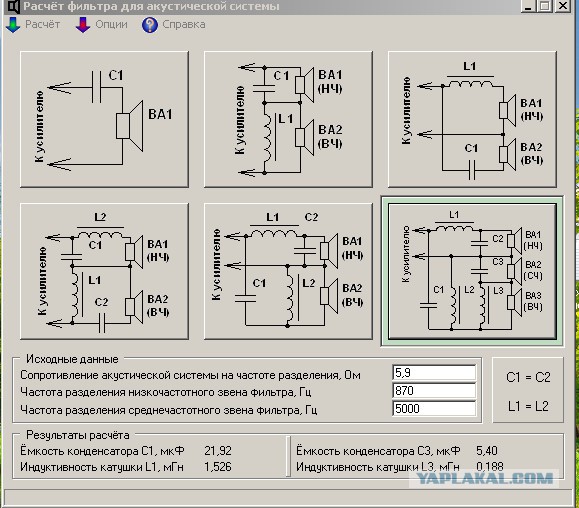Click the L1 = L2 label
Screen dimensions: 579x508
click(x=528, y=406)
